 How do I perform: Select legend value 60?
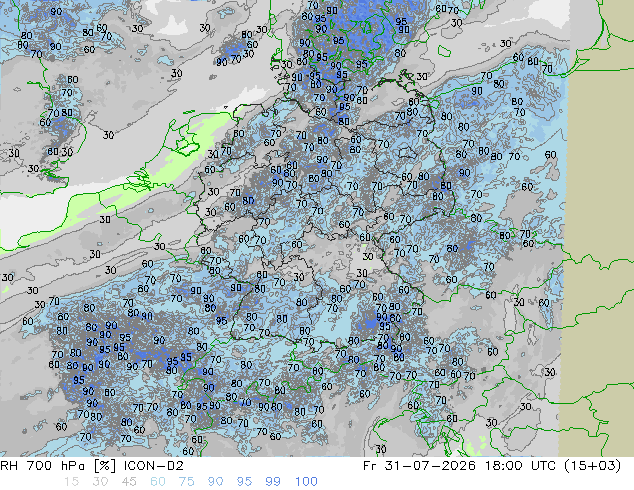pos(158,482)
